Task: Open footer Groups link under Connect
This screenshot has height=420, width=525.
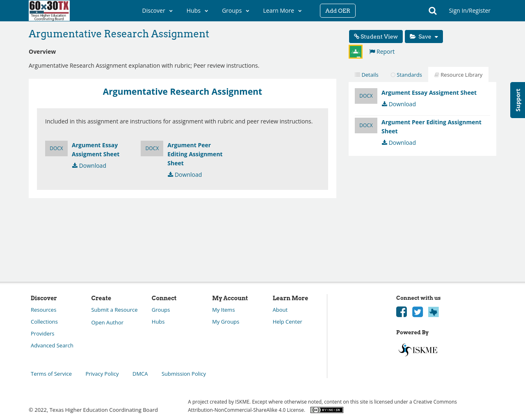Action: coord(161,310)
